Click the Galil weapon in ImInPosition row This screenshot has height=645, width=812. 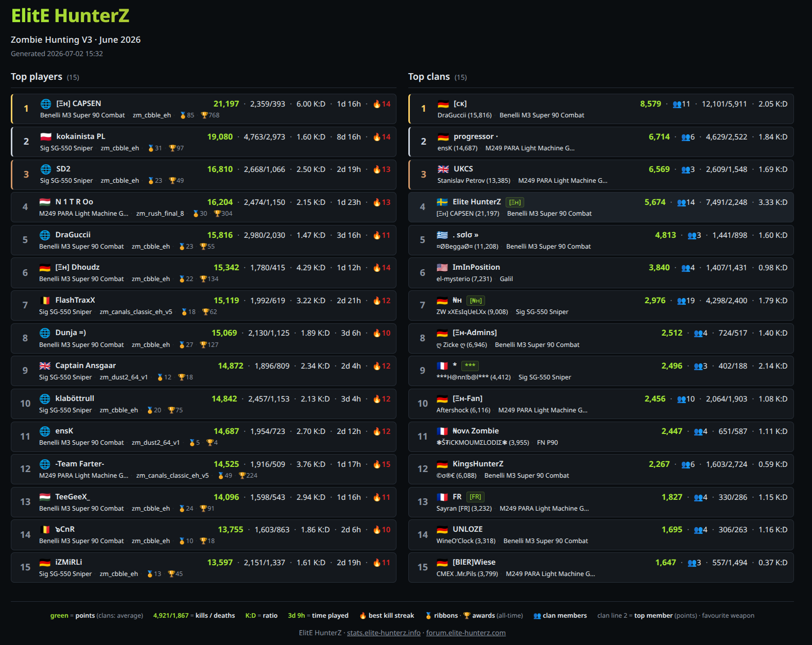[506, 279]
